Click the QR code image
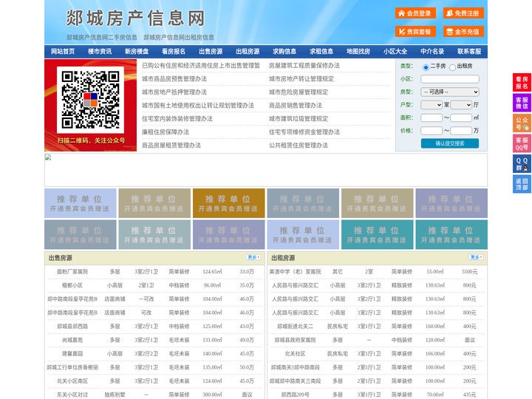The width and height of the screenshot is (532, 399). pyautogui.click(x=90, y=100)
